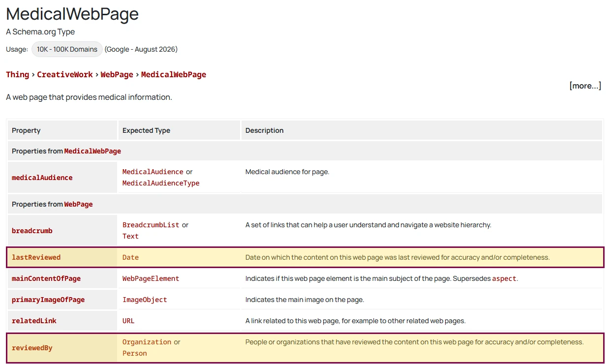Open the MedicalAudienceType type link
This screenshot has width=610, height=364.
[161, 183]
